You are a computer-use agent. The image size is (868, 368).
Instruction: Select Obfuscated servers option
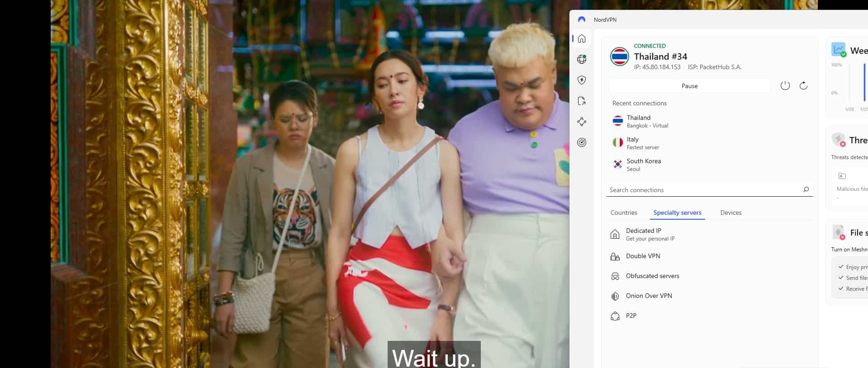click(x=709, y=276)
